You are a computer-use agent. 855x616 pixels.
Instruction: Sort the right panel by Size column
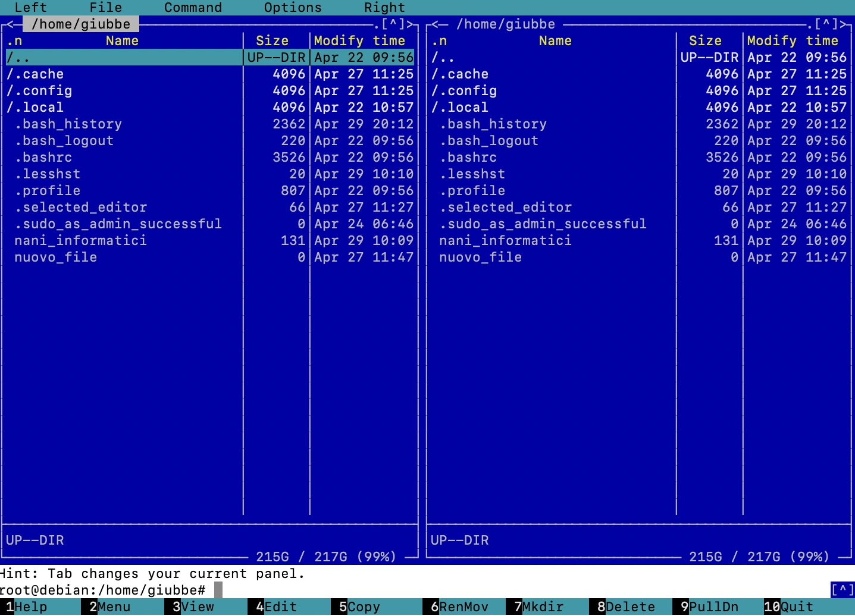(705, 41)
